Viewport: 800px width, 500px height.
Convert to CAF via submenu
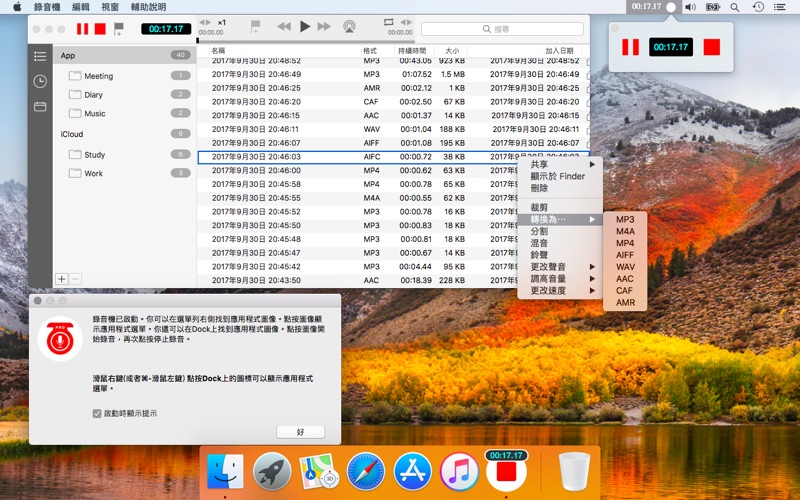625,290
